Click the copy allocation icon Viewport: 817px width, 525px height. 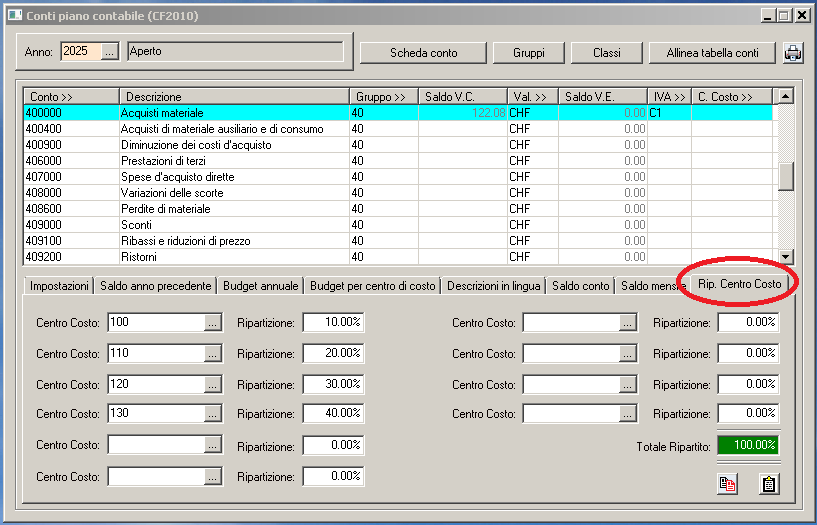coord(727,484)
